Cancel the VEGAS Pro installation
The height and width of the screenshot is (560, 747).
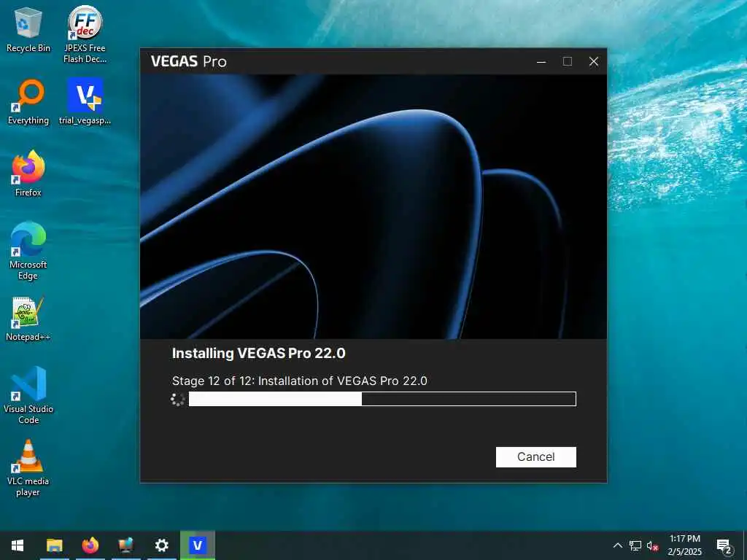[x=535, y=456]
